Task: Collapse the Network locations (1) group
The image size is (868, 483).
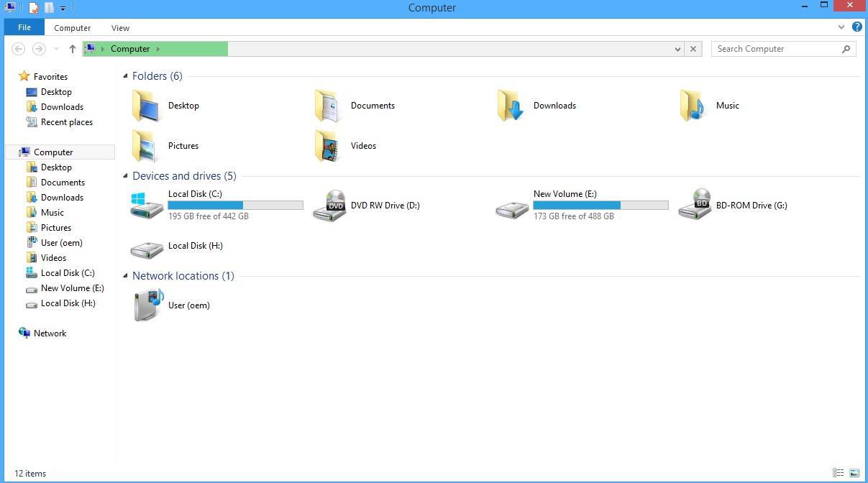Action: pyautogui.click(x=125, y=276)
